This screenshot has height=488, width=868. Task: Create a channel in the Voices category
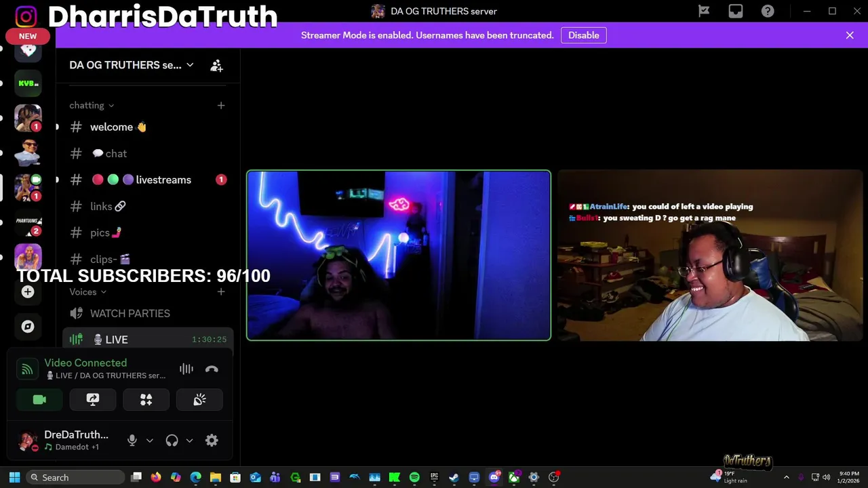coord(220,291)
